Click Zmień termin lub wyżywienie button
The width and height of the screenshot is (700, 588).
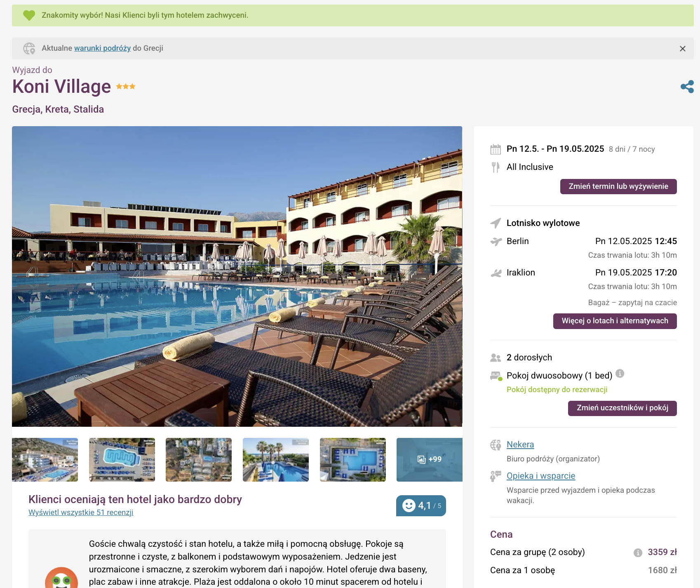click(618, 186)
